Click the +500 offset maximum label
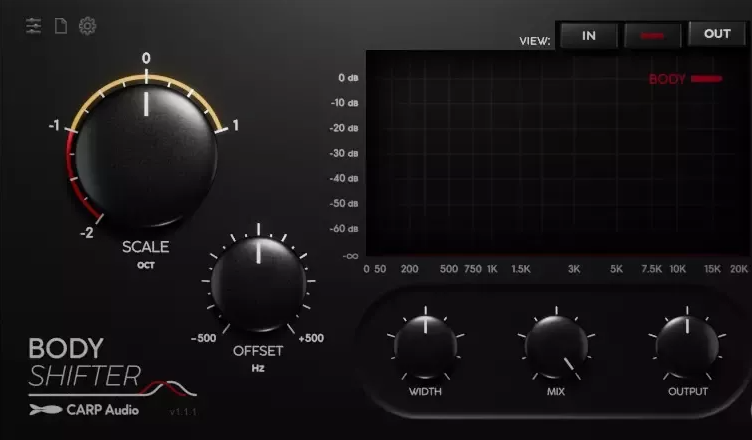 (x=311, y=338)
